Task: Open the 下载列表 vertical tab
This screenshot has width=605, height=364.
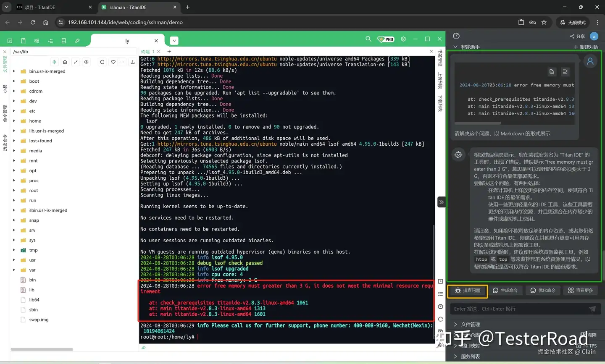Action: click(440, 103)
